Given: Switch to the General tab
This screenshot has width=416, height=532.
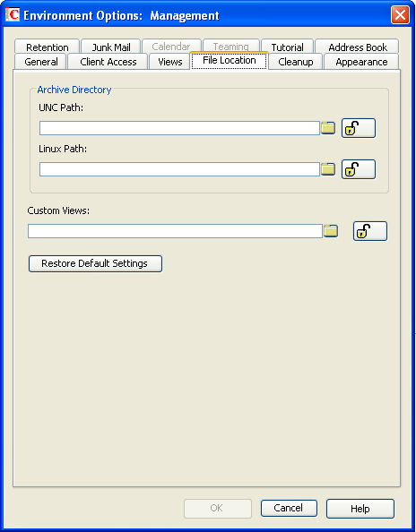Looking at the screenshot, I should 41,62.
